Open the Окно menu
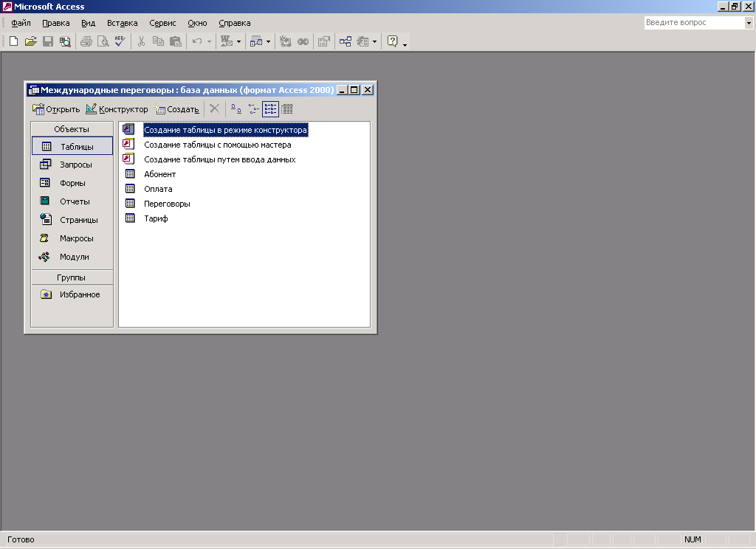This screenshot has height=549, width=756. point(197,23)
